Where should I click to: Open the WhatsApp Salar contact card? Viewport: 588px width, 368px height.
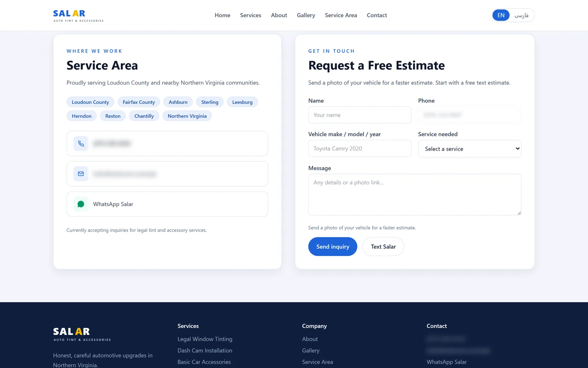[167, 204]
